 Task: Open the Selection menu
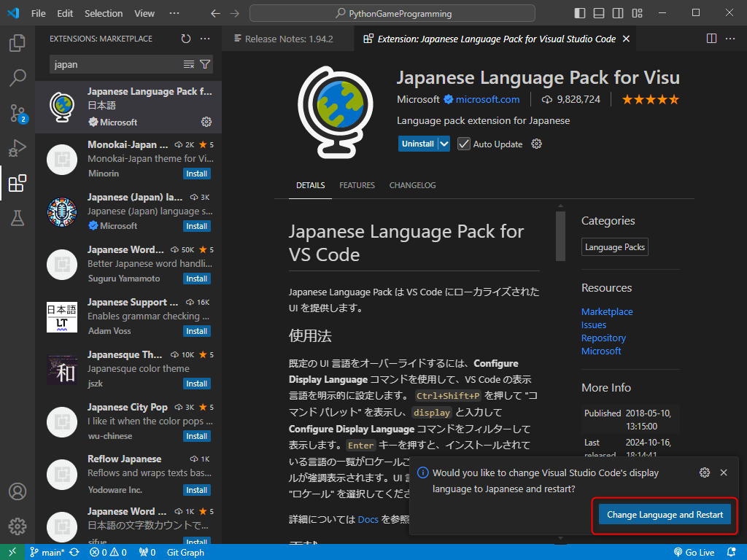point(104,13)
